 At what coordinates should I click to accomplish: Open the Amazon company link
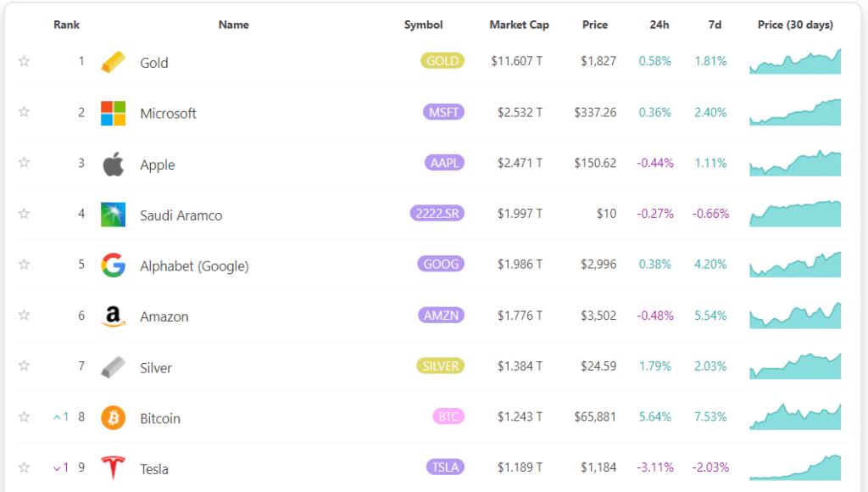tap(164, 317)
